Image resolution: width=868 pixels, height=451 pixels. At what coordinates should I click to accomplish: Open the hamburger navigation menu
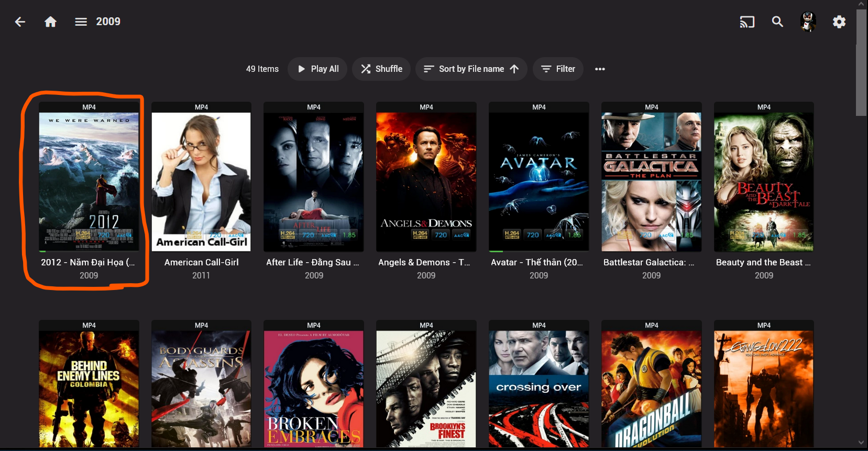point(81,22)
